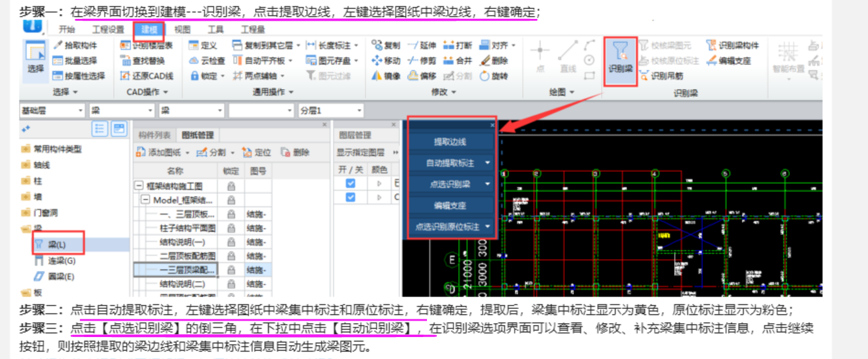Expand first layer row triangle in 图层管理
The height and width of the screenshot is (359, 868).
tap(379, 183)
